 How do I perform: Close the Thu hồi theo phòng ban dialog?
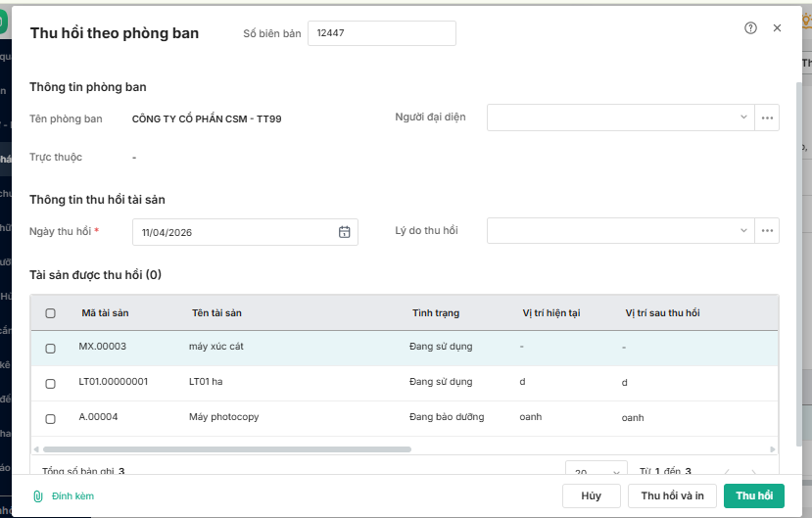[777, 28]
